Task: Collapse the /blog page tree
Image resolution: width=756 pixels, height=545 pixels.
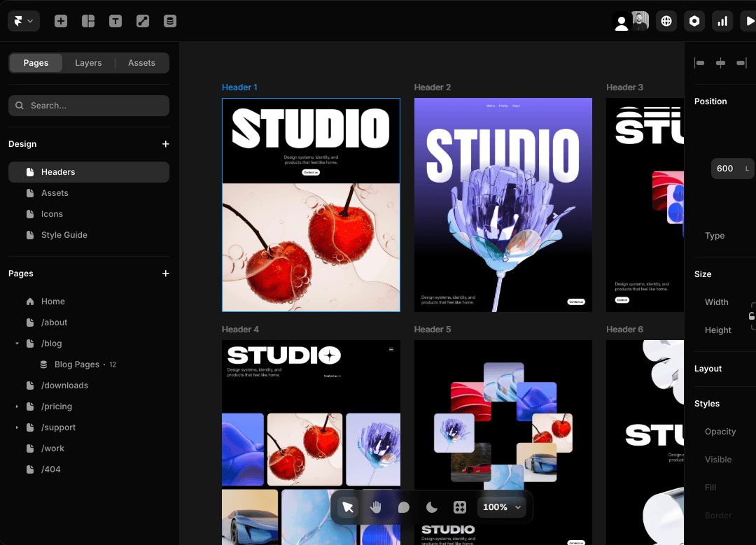Action: tap(17, 344)
